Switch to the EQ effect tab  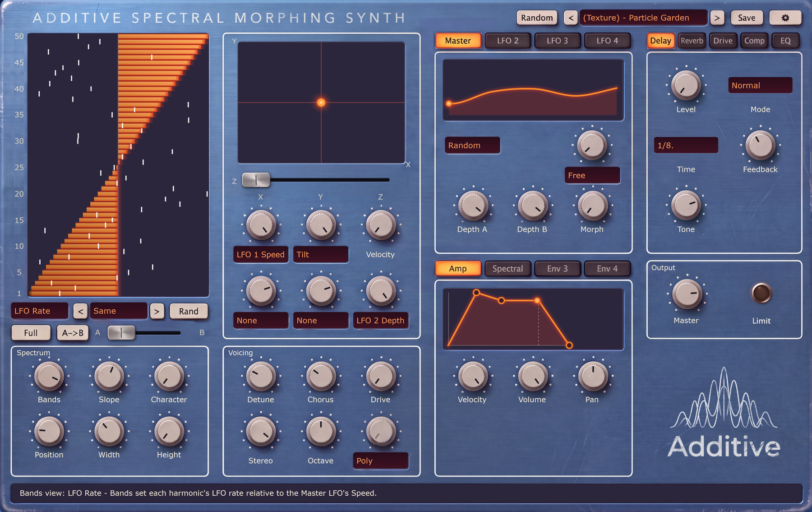point(785,41)
